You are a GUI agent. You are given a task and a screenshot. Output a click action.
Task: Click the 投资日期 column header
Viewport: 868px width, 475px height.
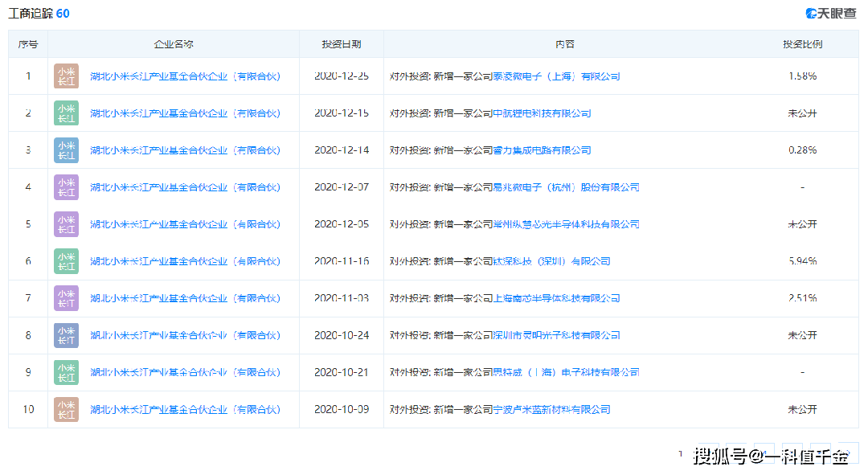point(342,44)
